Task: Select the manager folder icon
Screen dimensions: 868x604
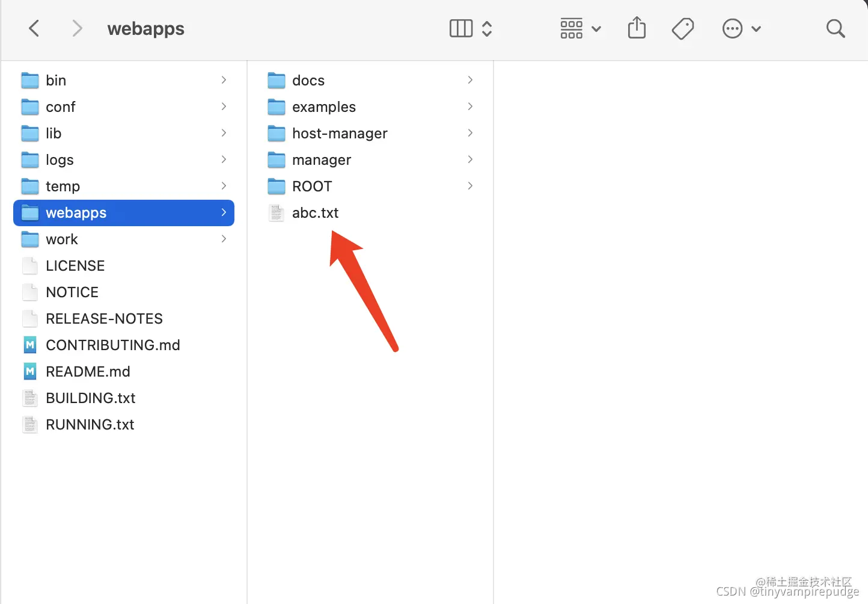Action: (277, 159)
